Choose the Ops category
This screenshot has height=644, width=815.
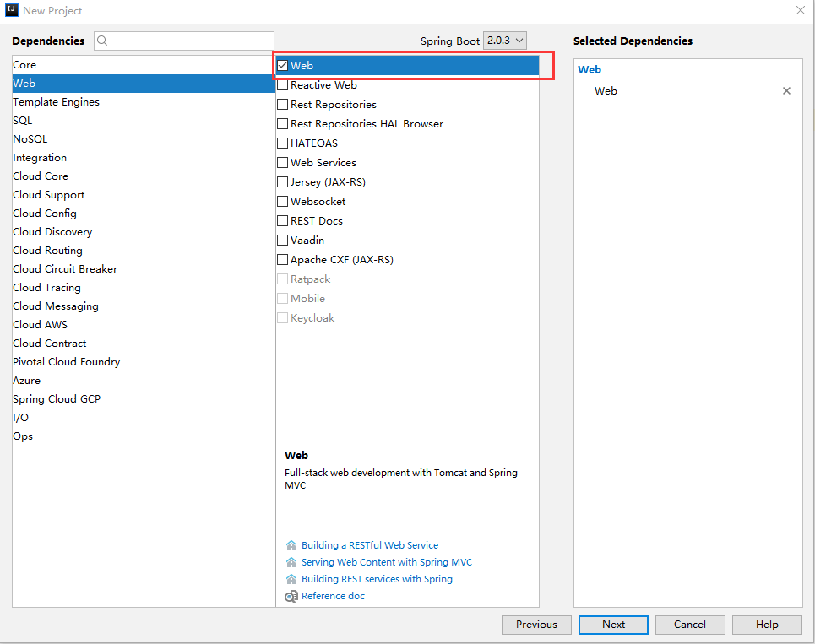coord(144,436)
